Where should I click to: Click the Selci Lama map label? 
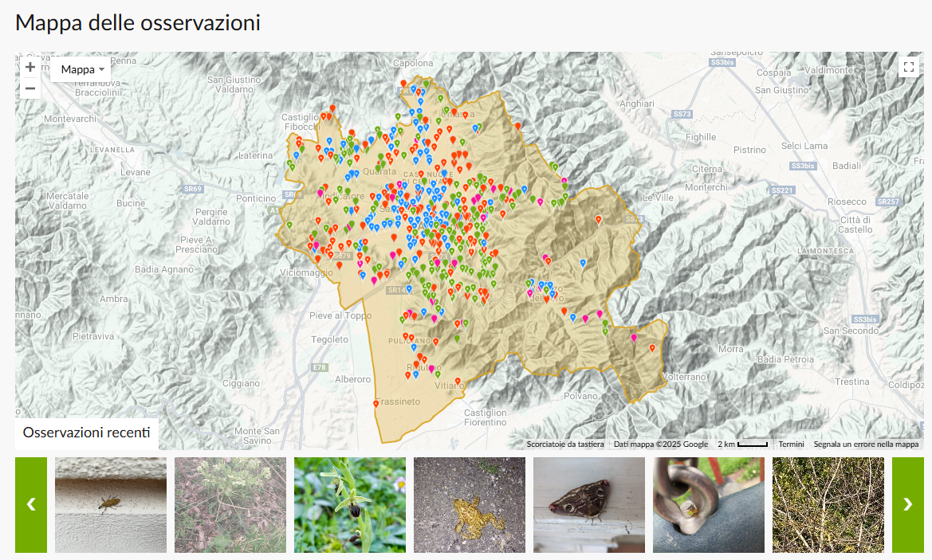pyautogui.click(x=804, y=146)
